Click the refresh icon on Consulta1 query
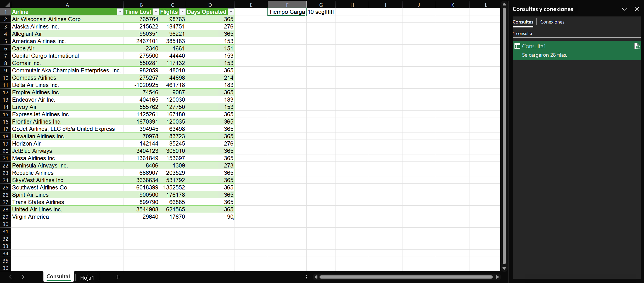The width and height of the screenshot is (644, 283). 637,47
